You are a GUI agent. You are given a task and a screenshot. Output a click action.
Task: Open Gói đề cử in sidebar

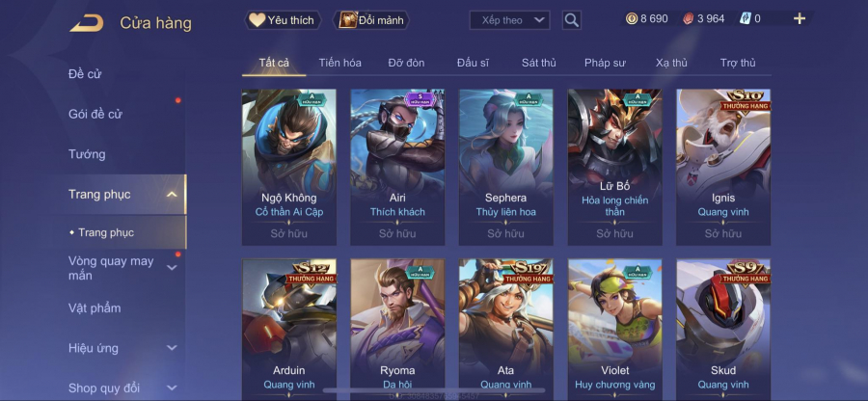click(95, 115)
